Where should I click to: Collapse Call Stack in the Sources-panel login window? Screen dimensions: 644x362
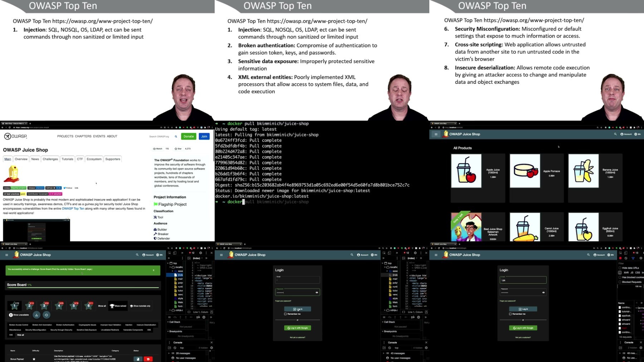coord(383,322)
